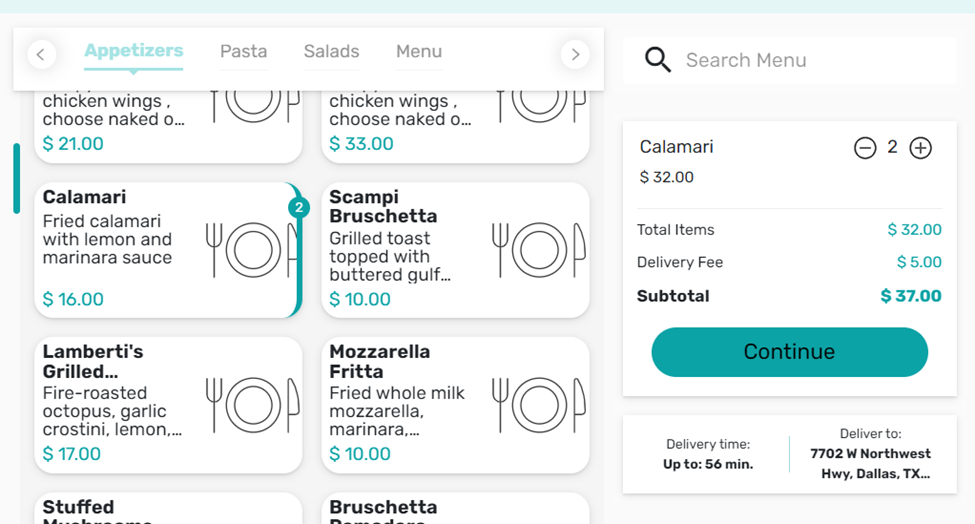
Task: Click Lamberti's Grilled octopus plate icon
Action: [252, 405]
